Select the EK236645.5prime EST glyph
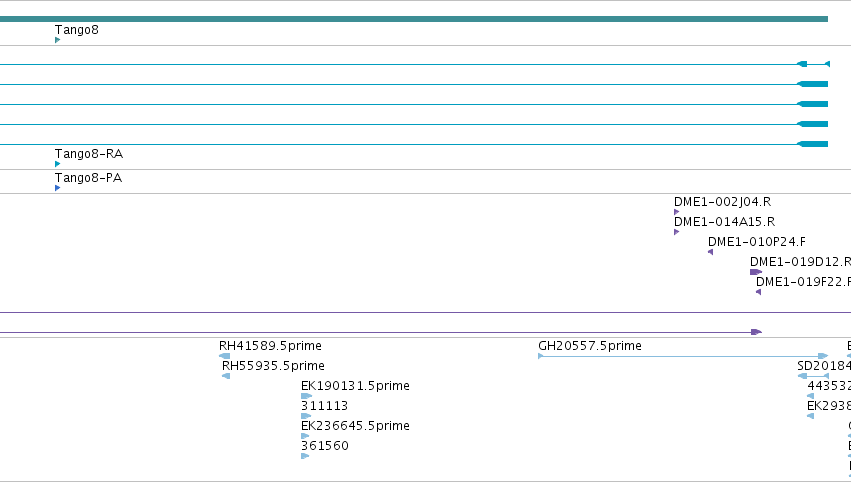851x482 pixels. click(x=305, y=436)
